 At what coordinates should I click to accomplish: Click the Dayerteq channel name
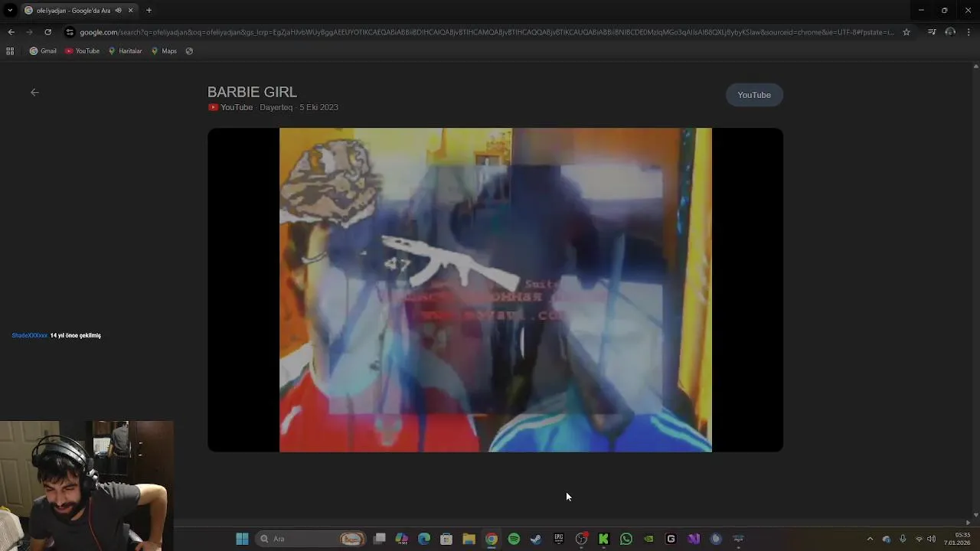coord(276,107)
